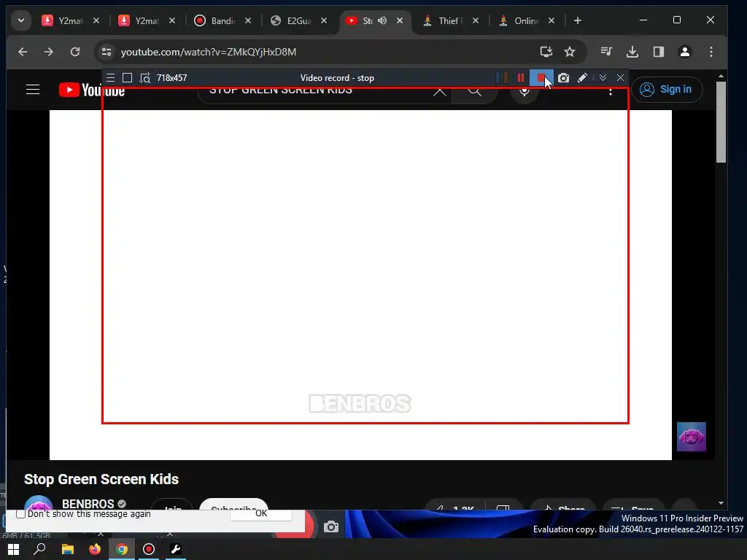Click the Sign in button
Screen dimensions: 747x560
[x=667, y=89]
